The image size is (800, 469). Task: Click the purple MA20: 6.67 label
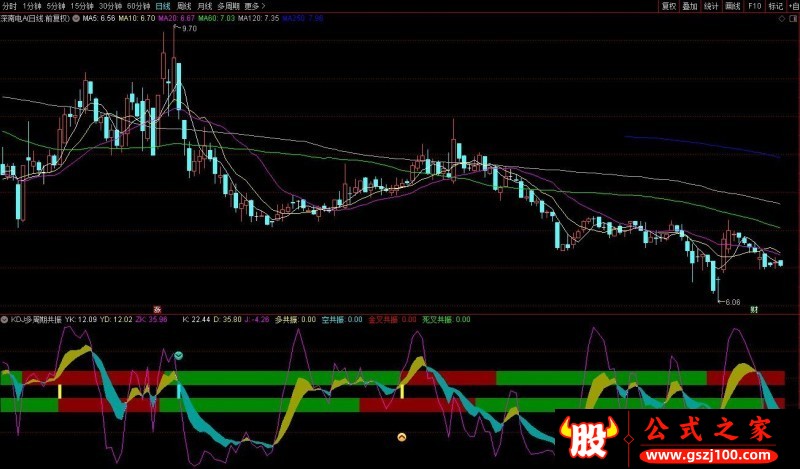tap(177, 18)
